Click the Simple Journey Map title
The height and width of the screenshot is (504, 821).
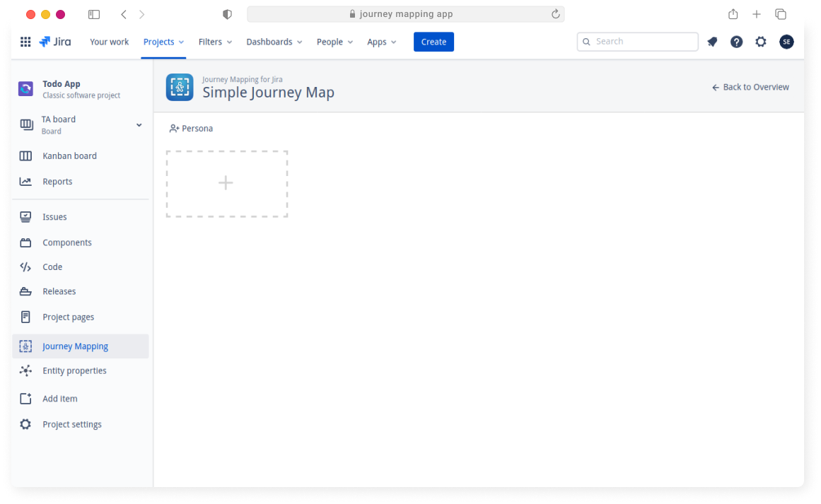coord(268,93)
